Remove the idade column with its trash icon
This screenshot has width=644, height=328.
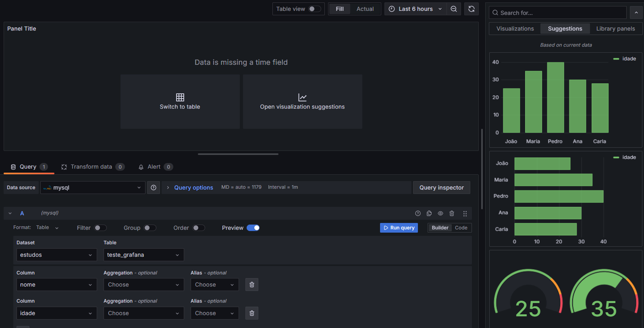252,313
